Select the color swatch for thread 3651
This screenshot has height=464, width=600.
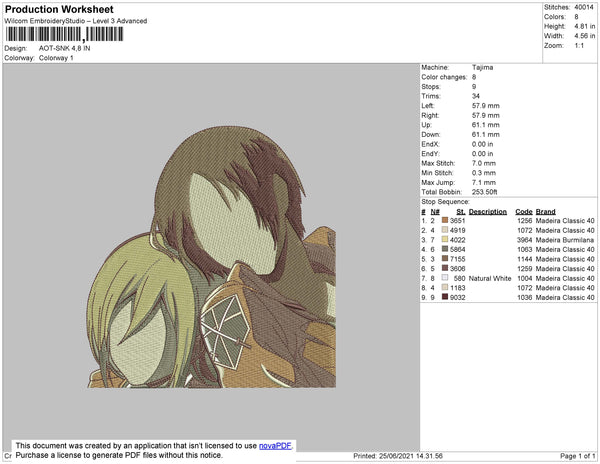click(445, 220)
